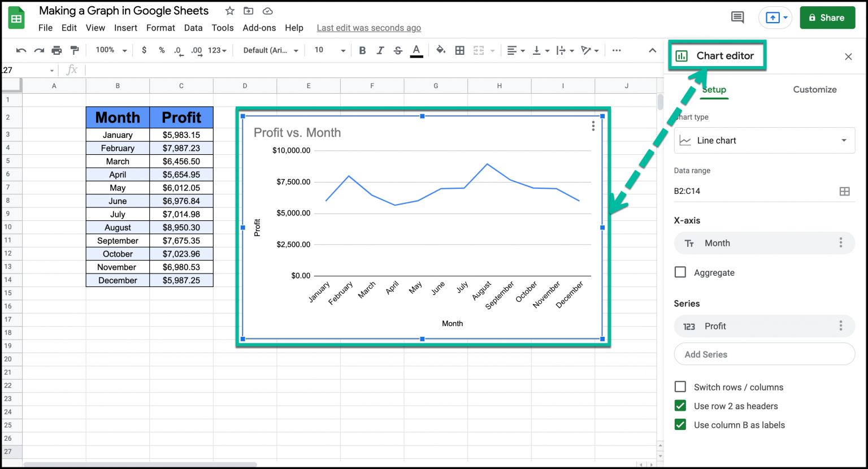
Task: Switch to the Customize tab
Action: [815, 89]
